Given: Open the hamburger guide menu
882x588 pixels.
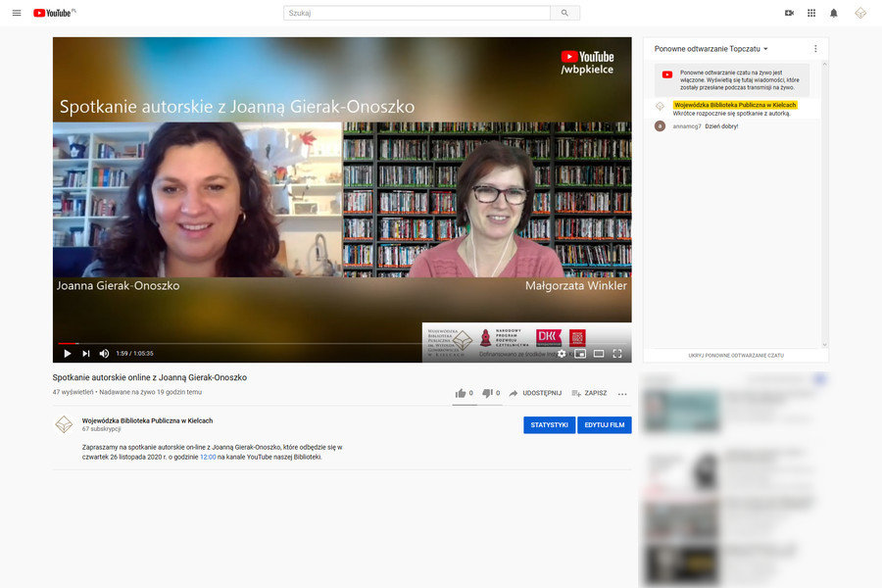Looking at the screenshot, I should (x=17, y=13).
